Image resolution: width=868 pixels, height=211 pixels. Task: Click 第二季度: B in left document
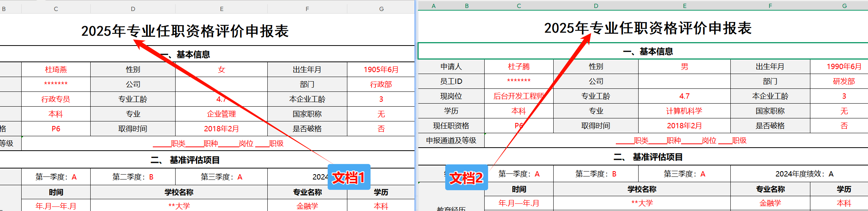(133, 177)
